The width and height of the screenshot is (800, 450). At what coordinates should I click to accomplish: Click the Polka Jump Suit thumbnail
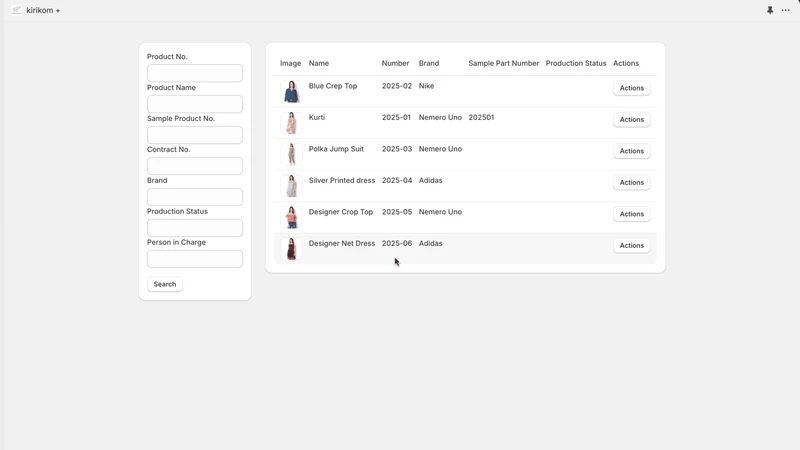[291, 155]
